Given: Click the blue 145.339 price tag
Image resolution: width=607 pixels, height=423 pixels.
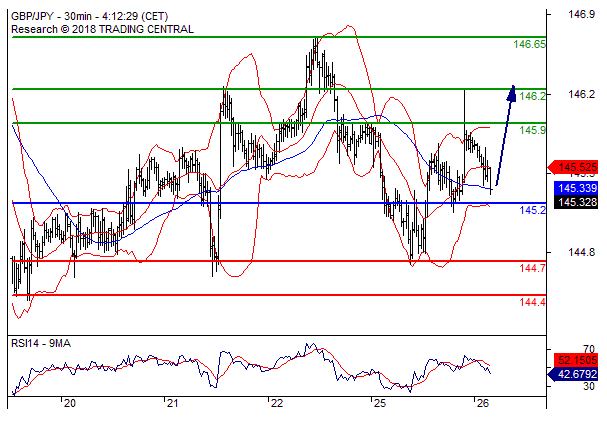Looking at the screenshot, I should [x=577, y=188].
